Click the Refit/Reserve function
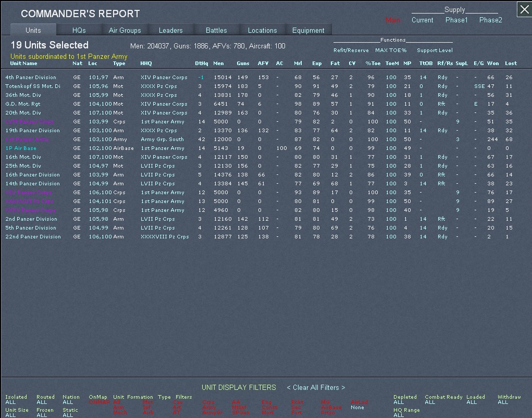This screenshot has width=532, height=418. [x=351, y=50]
